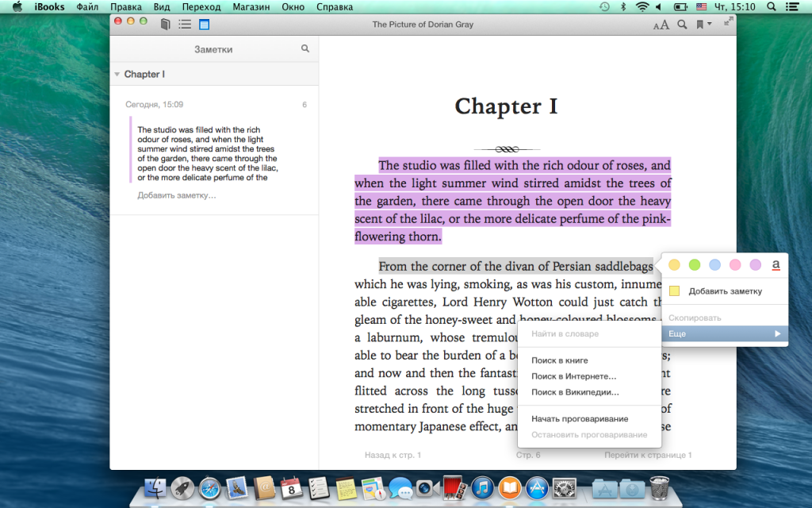Open the Магазин menu
This screenshot has height=508, width=812.
point(251,6)
